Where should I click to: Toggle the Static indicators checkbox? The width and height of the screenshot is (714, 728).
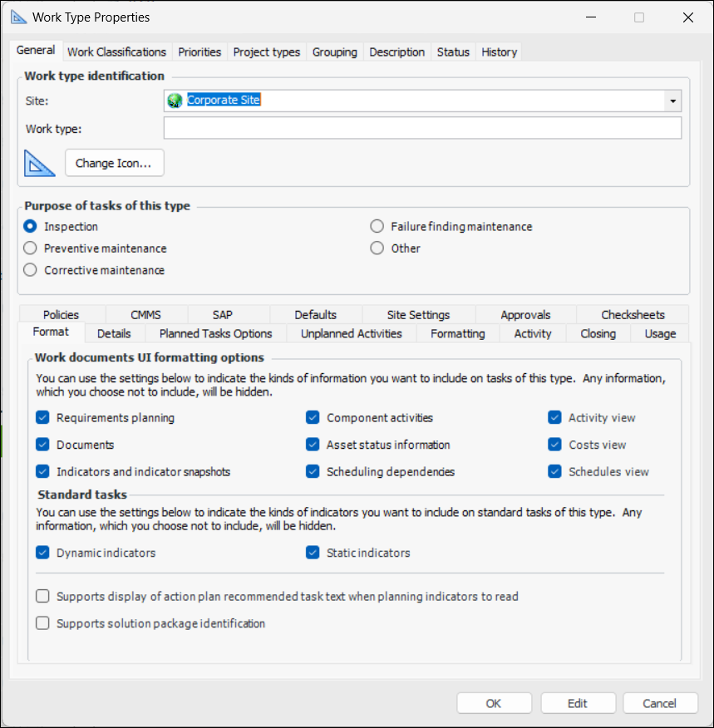(x=313, y=553)
